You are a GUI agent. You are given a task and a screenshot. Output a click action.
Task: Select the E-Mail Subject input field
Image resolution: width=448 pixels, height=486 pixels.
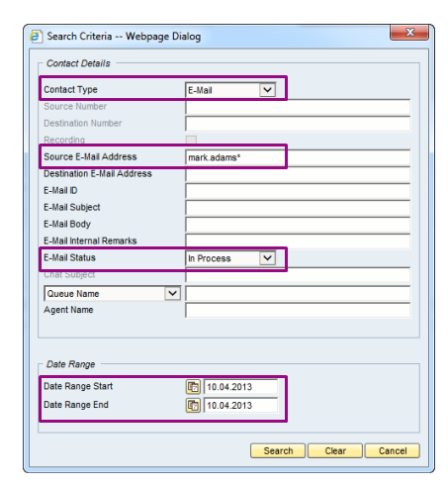[x=298, y=208]
